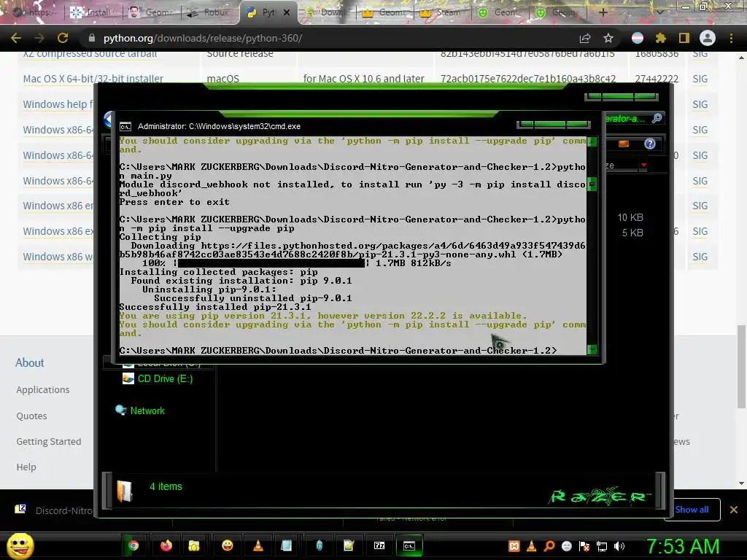This screenshot has width=747, height=560.
Task: Open the Chrome profile avatar
Action: coord(708,38)
